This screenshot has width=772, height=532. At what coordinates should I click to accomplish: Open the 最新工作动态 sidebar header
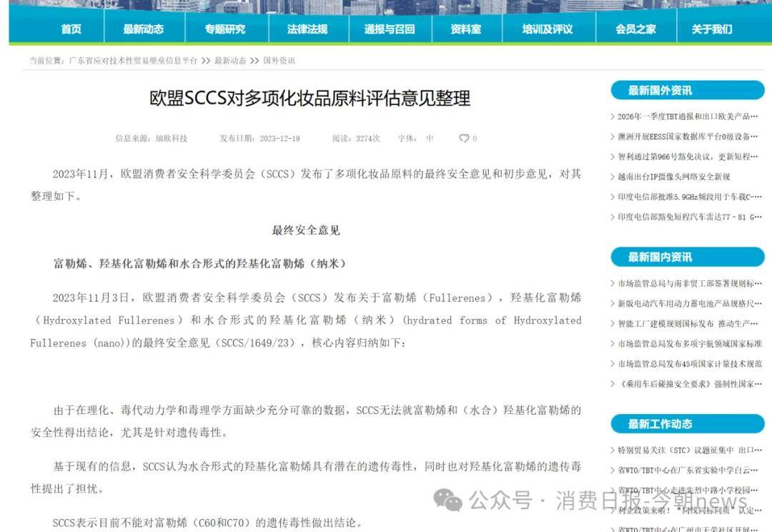(x=688, y=424)
